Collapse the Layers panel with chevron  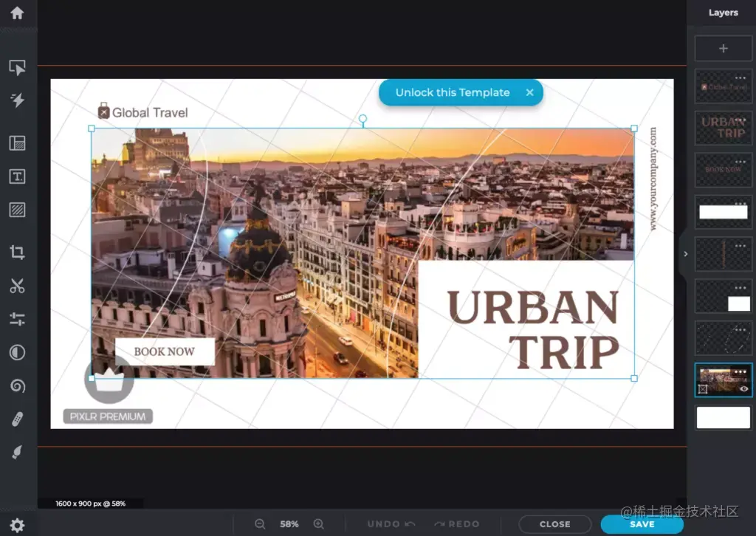(x=685, y=254)
